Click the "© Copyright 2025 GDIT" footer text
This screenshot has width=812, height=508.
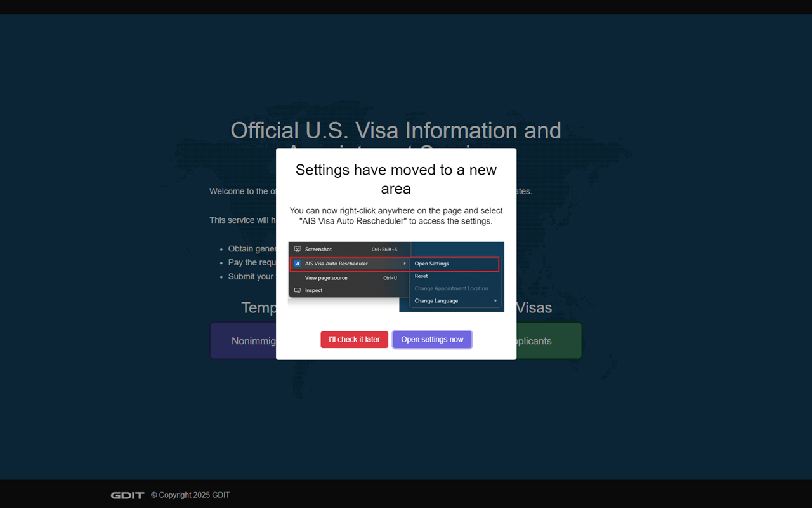pos(190,495)
